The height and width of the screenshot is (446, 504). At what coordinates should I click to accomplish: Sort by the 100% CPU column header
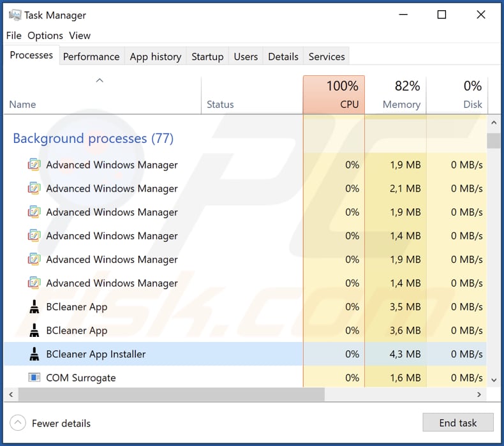tap(334, 95)
